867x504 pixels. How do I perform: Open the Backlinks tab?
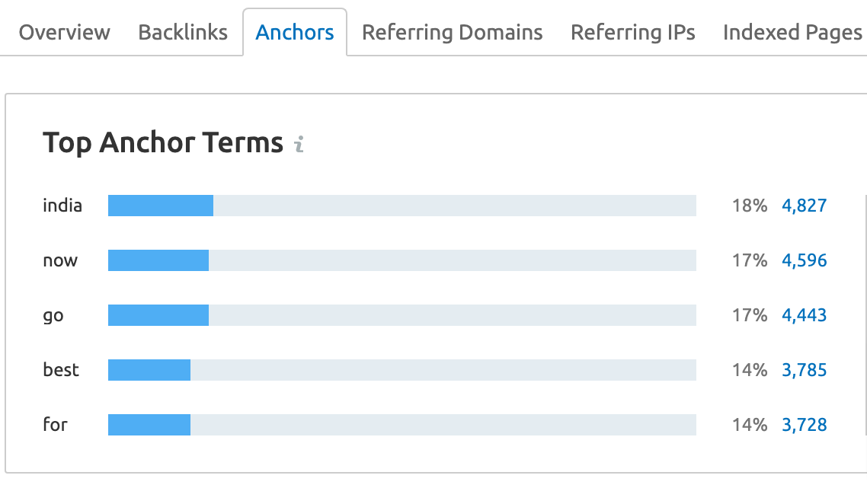pos(181,32)
